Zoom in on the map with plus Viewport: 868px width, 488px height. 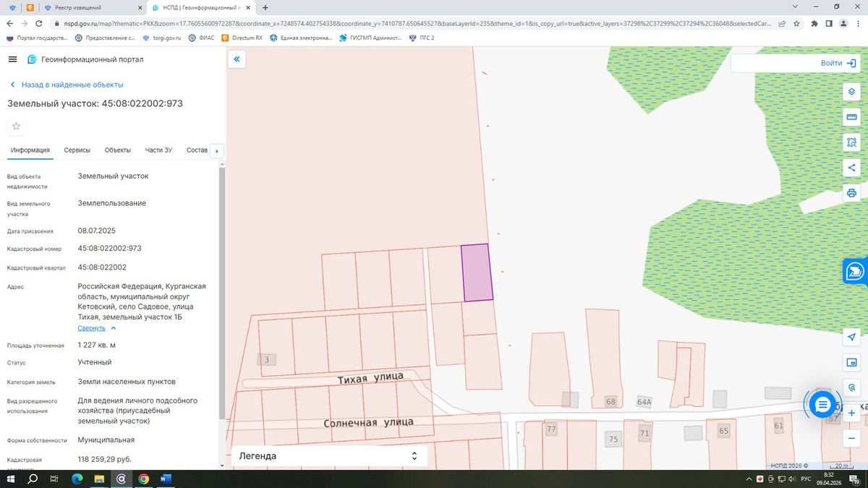(x=851, y=413)
